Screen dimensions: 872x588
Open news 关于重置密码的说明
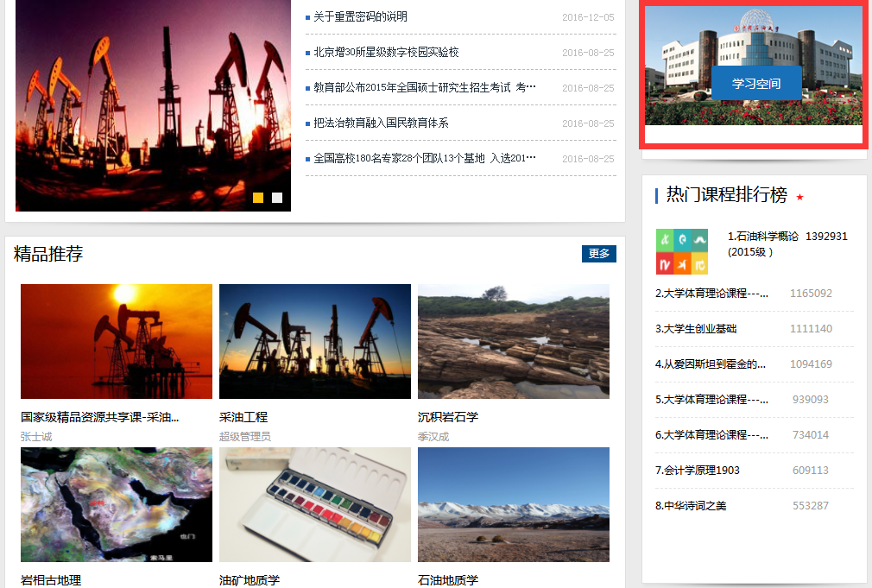coord(360,17)
